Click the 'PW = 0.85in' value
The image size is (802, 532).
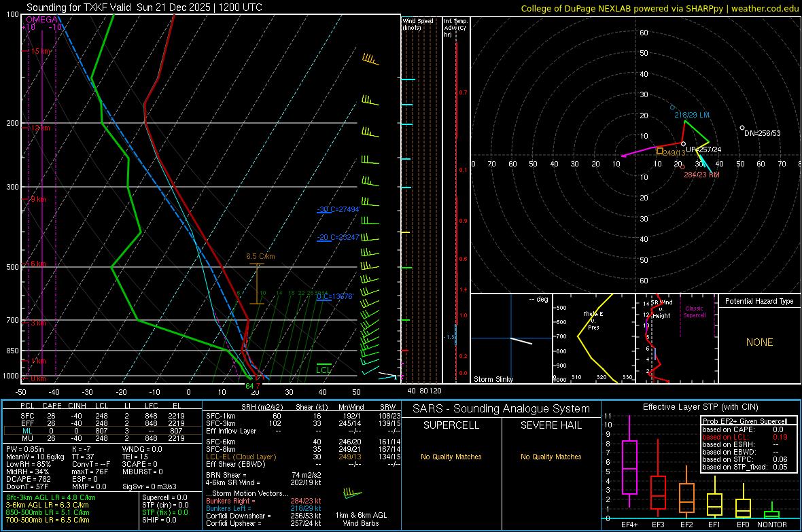point(26,449)
